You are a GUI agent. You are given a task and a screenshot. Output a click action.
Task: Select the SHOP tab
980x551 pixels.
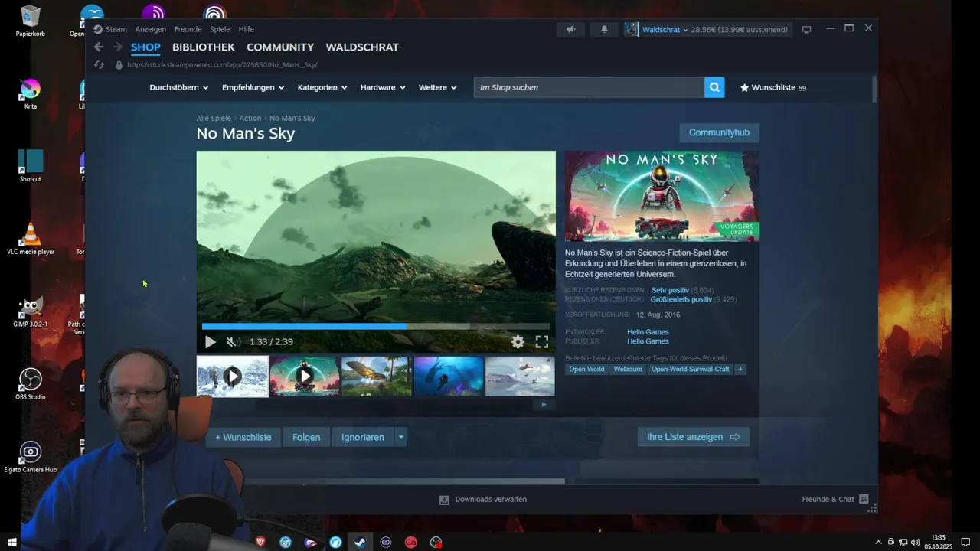[145, 47]
